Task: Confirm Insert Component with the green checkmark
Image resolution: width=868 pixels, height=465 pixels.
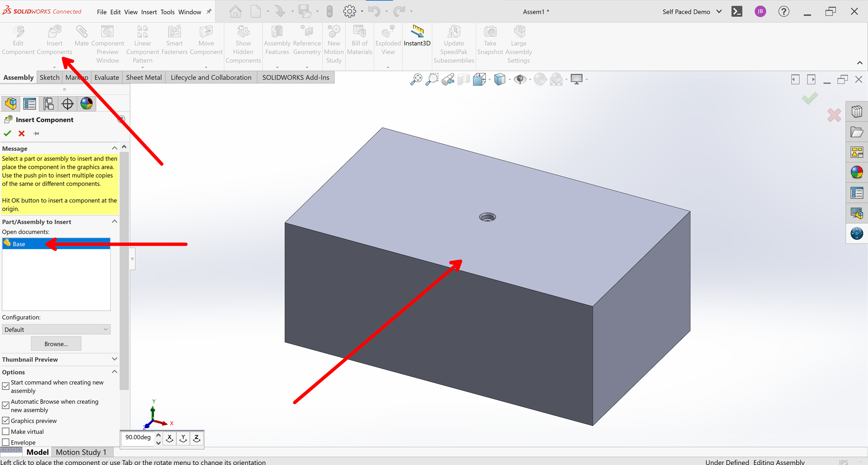Action: 7,133
